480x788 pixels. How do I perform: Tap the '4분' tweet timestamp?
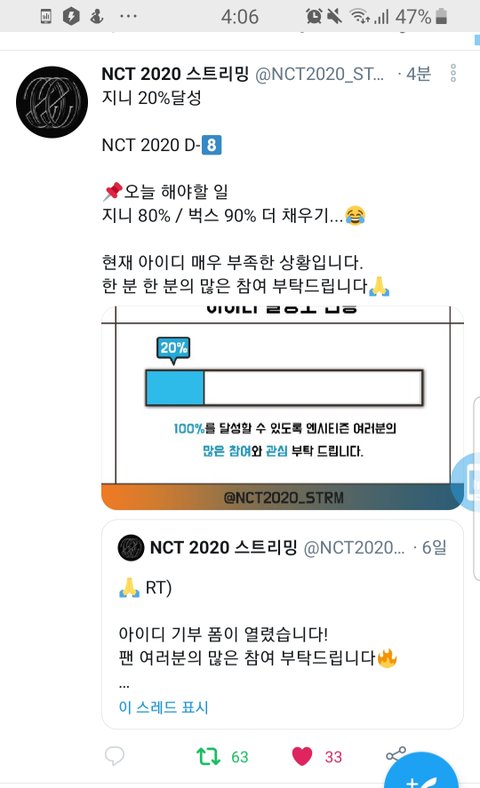point(418,74)
